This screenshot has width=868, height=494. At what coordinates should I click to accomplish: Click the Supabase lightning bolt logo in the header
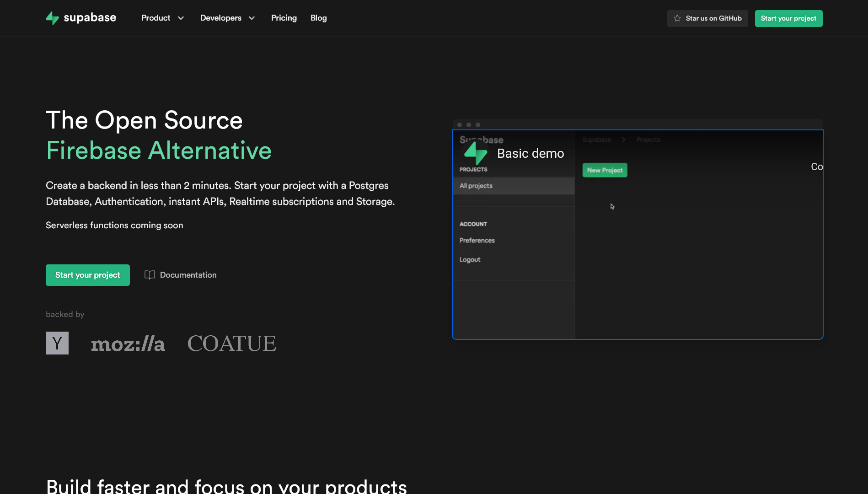(x=52, y=18)
